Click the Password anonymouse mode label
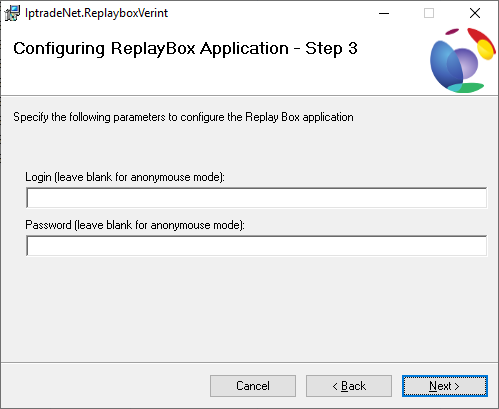Screen dimensions: 499x409 point(135,225)
